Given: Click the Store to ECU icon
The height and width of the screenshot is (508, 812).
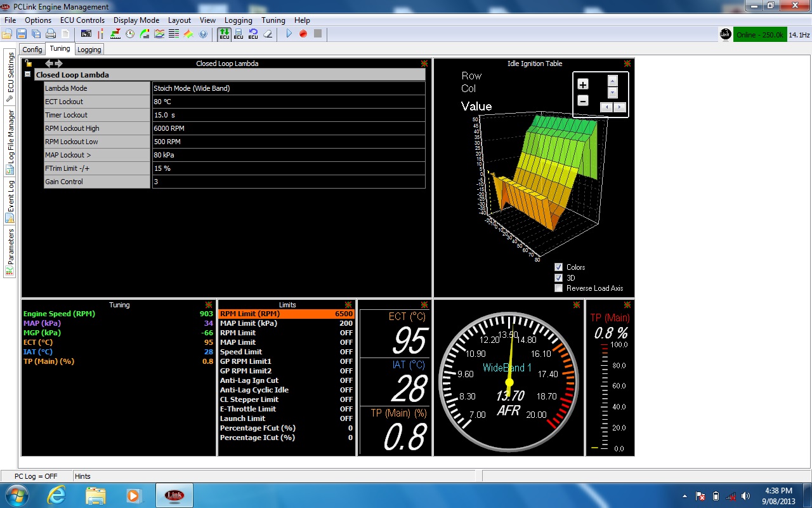Looking at the screenshot, I should click(x=239, y=34).
